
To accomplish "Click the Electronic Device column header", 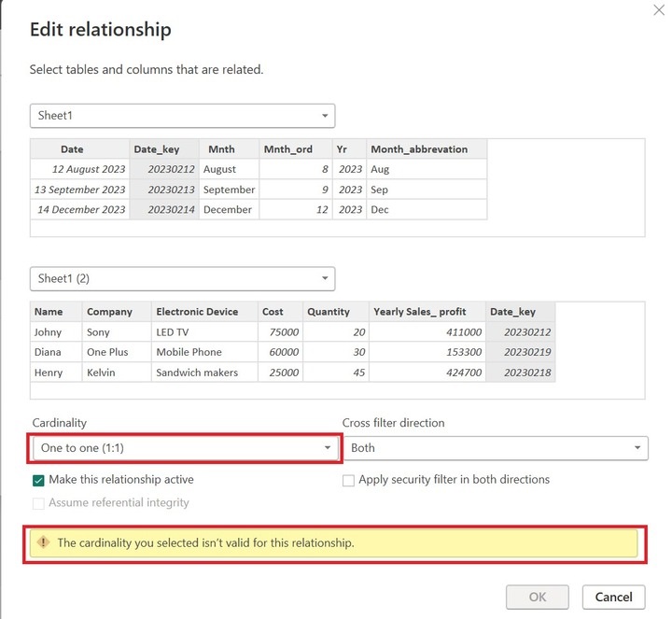I will pos(197,312).
